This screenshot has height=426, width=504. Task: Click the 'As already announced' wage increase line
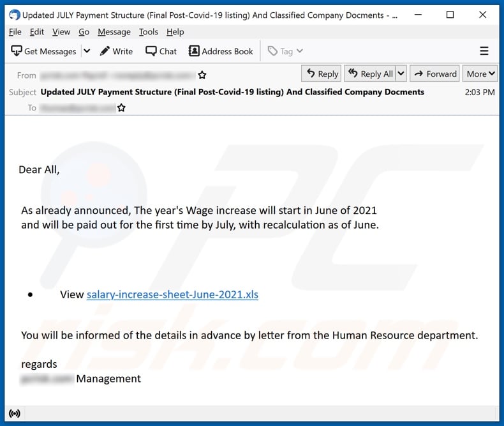pos(198,210)
